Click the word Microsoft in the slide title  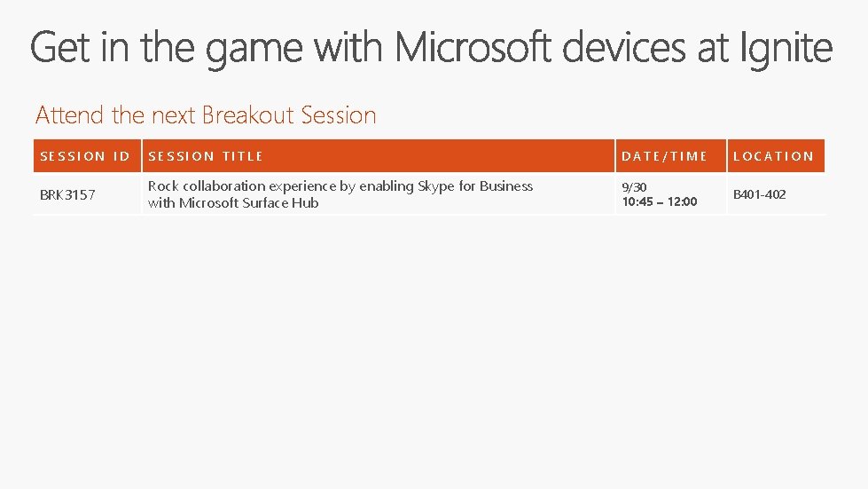[x=473, y=48]
